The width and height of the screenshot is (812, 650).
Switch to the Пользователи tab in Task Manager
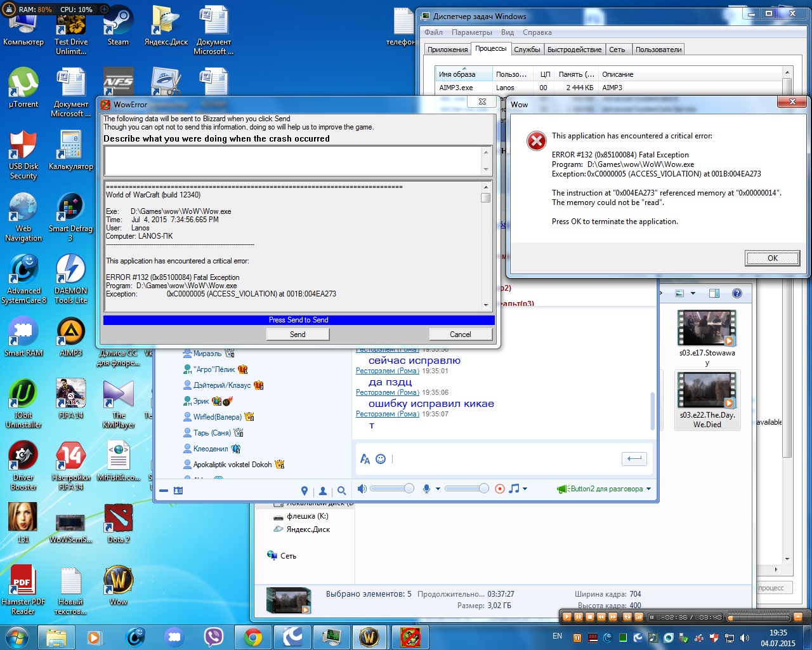click(x=658, y=50)
